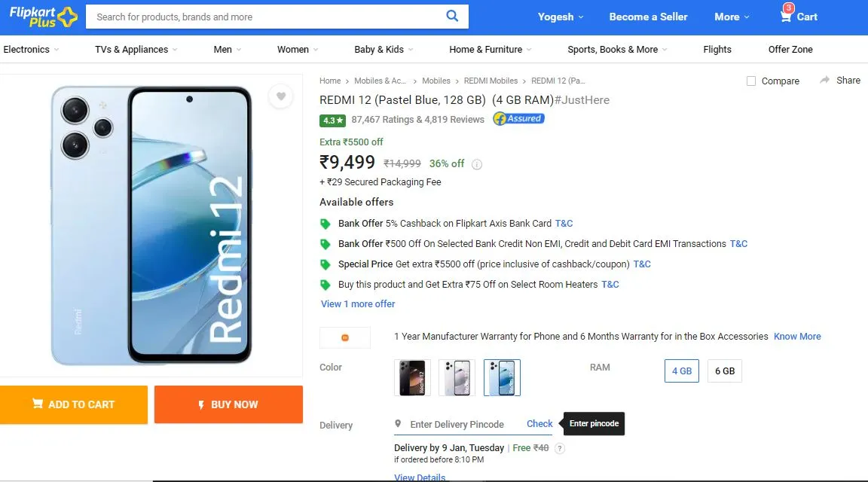
Task: Click View 1 more offer link
Action: click(358, 304)
